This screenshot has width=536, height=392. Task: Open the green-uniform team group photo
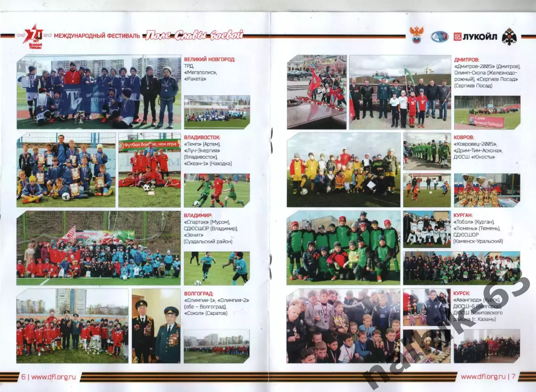click(x=343, y=248)
